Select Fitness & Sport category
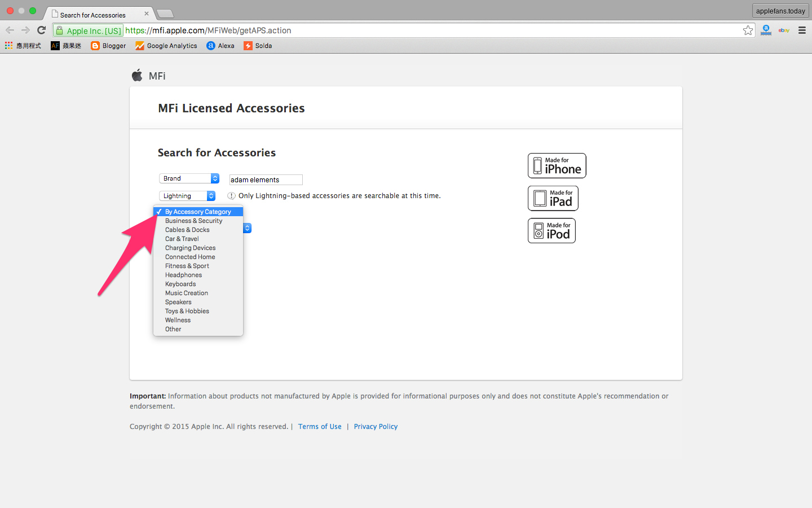 (198, 266)
